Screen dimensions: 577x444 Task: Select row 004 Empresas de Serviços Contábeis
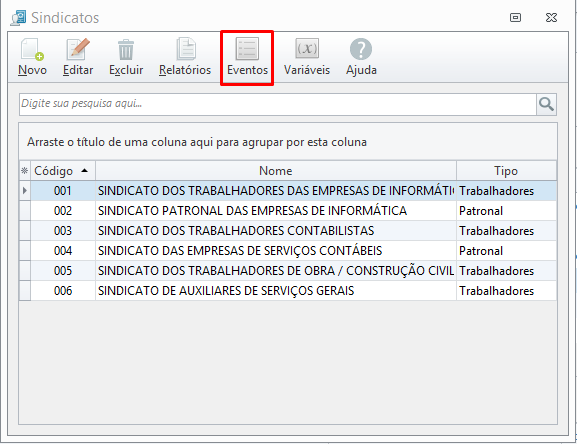[288, 251]
